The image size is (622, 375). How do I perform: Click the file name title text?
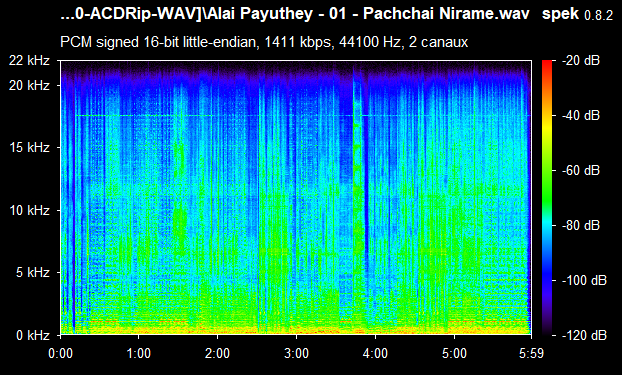[x=295, y=14]
